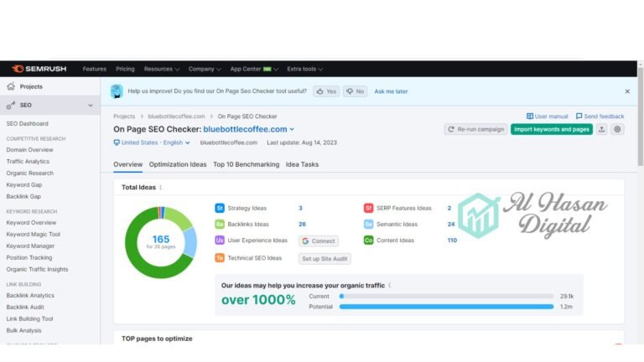Click Import keywords and pages button
Viewport: 644px width, 362px height.
[551, 129]
